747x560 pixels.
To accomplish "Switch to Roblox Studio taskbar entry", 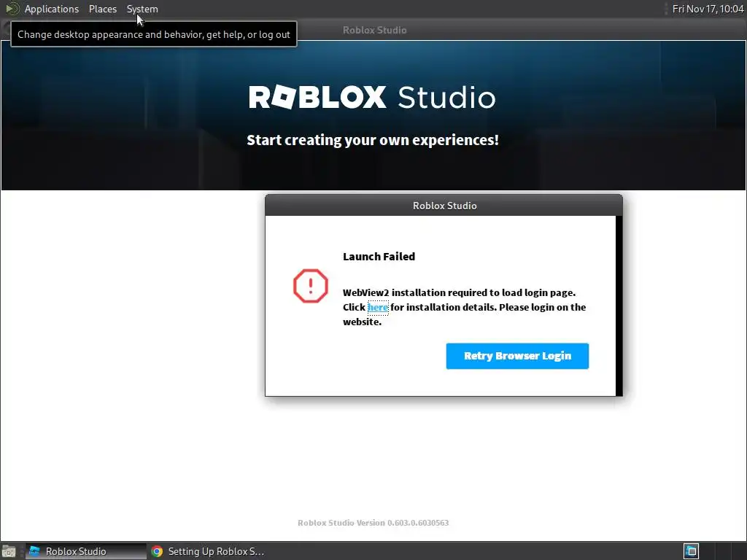I will pos(86,551).
